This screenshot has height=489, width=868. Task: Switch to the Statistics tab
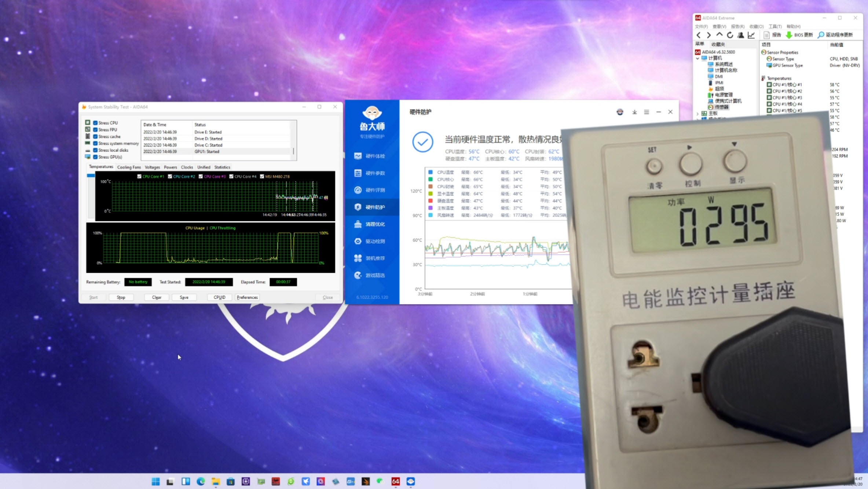pyautogui.click(x=222, y=167)
